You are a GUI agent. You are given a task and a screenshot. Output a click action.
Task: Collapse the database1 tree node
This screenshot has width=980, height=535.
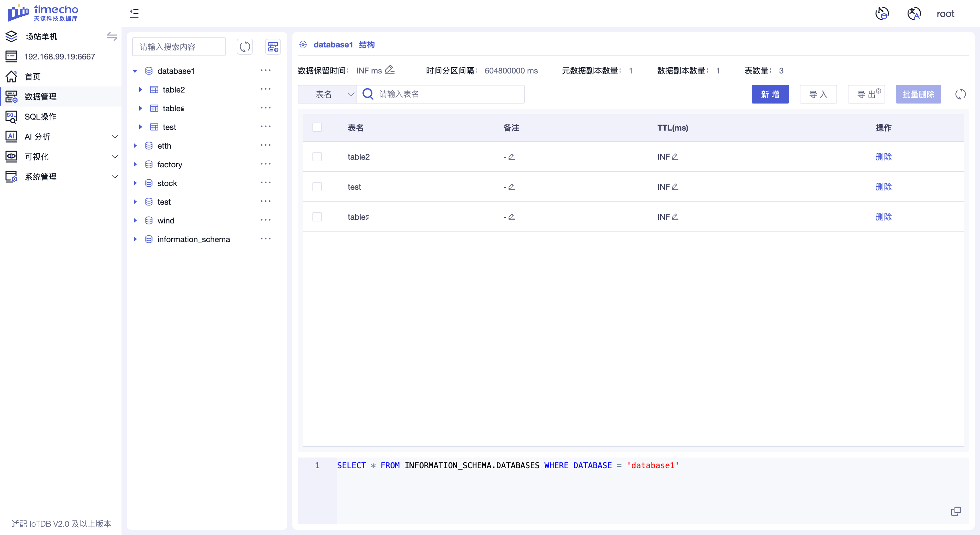pyautogui.click(x=135, y=71)
